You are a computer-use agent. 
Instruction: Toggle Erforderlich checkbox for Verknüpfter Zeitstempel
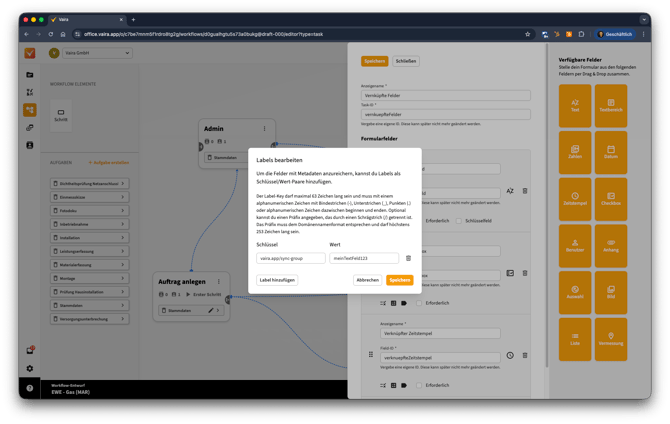(x=419, y=385)
